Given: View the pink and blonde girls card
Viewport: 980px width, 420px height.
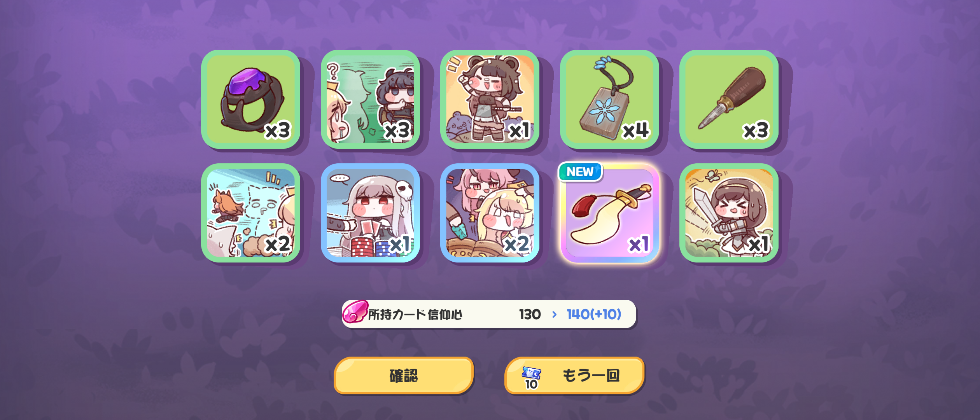Looking at the screenshot, I should click(x=490, y=213).
